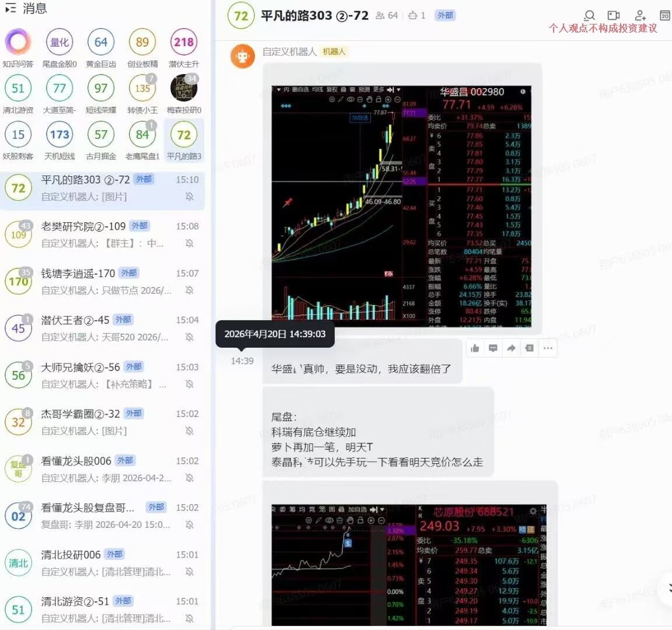The width and height of the screenshot is (672, 630).
Task: Start a video meeting from the header
Action: 614,15
